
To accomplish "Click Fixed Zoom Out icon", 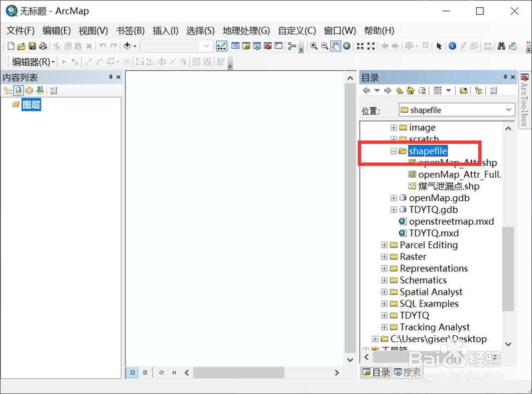I will tap(371, 46).
